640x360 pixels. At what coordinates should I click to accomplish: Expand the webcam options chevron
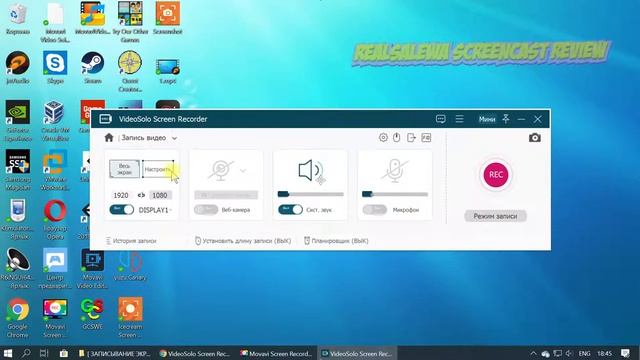pos(243,170)
